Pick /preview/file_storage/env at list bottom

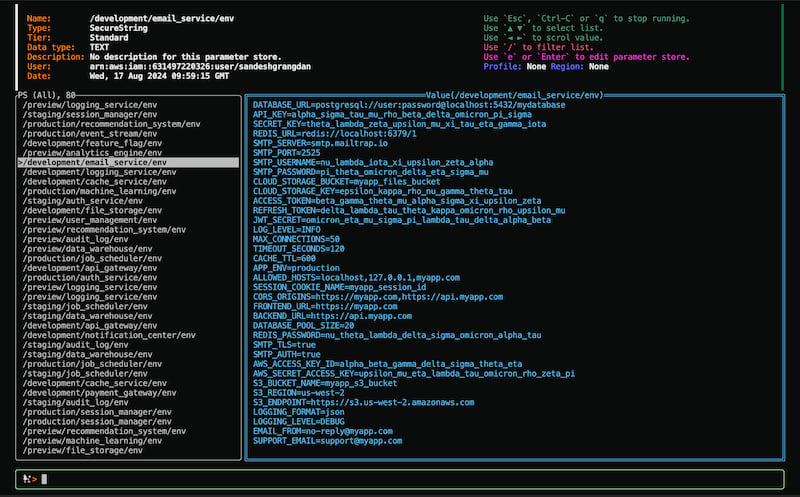83,451
